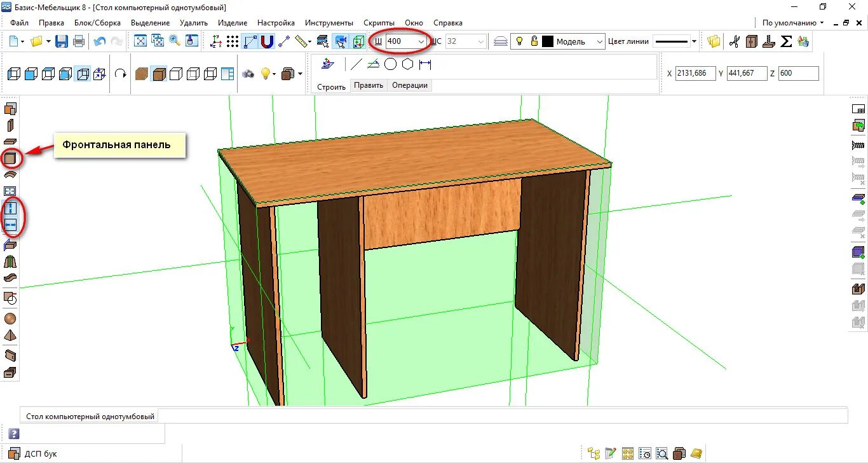Click the Z coordinate field

pos(798,73)
